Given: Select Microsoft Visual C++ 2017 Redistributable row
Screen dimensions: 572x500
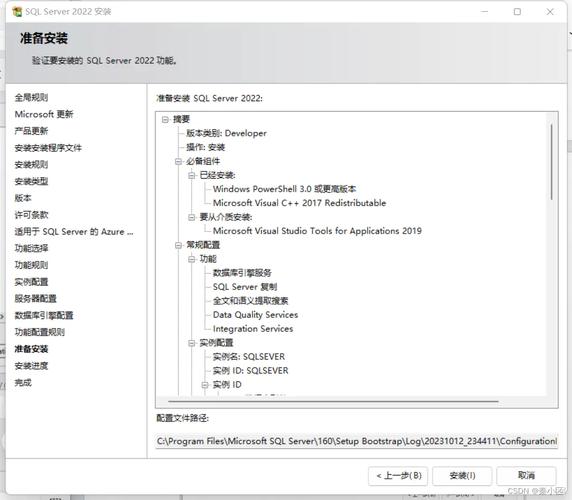Looking at the screenshot, I should coord(299,203).
